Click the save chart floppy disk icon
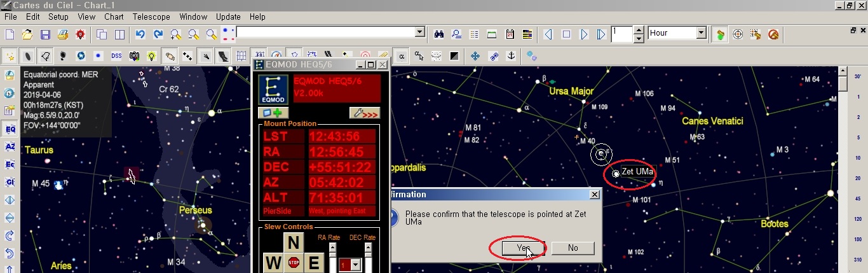868x273 pixels. point(45,34)
